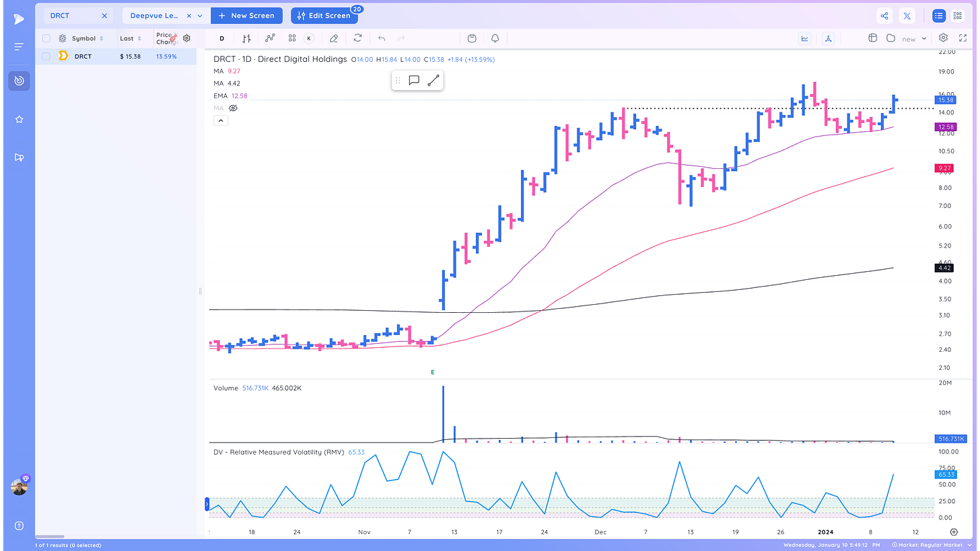Select the comment annotation tool
Image resolution: width=980 pixels, height=551 pixels.
point(414,81)
